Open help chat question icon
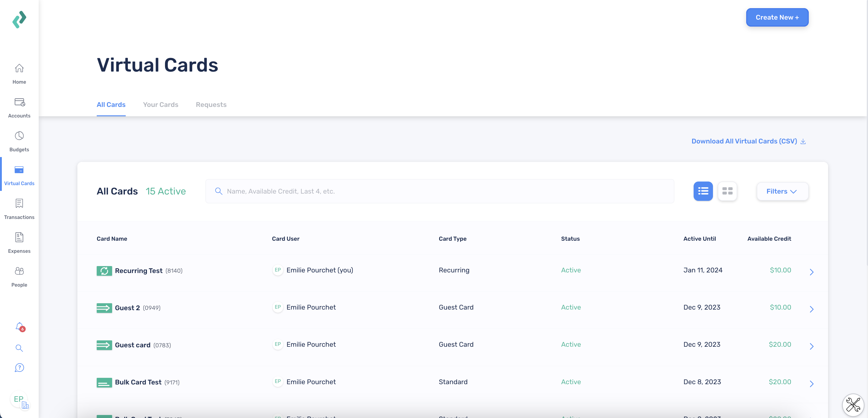 19,368
